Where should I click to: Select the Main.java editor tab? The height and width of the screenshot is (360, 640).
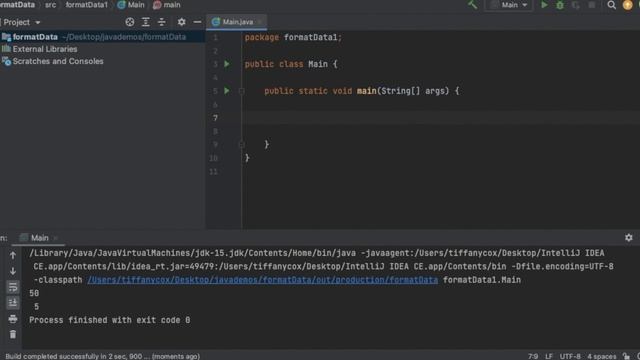click(238, 22)
